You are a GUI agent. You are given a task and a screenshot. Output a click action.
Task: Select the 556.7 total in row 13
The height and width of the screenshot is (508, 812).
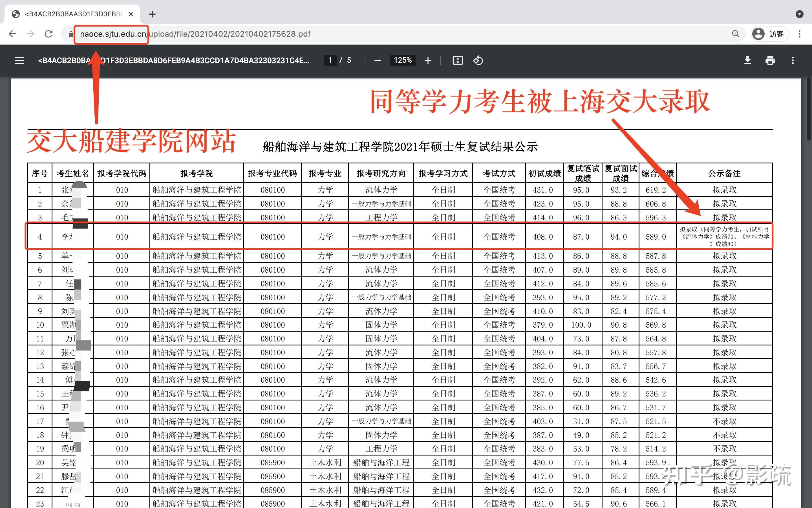point(656,366)
